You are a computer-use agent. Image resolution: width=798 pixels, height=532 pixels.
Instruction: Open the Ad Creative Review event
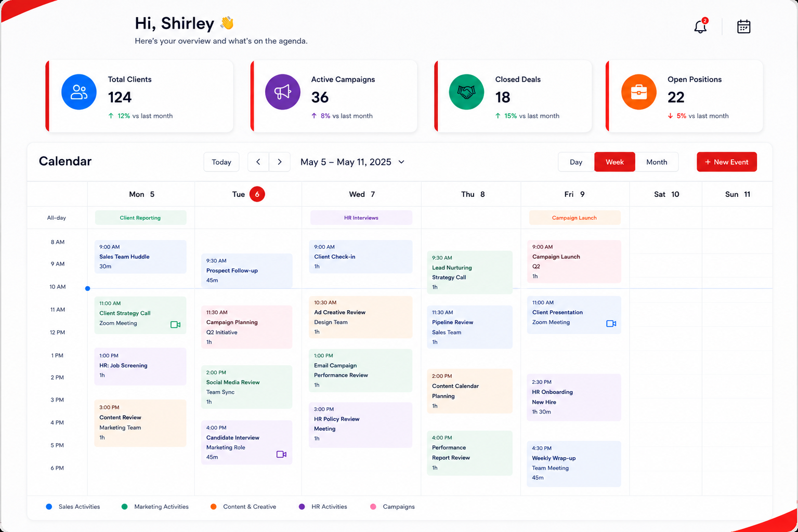361,317
